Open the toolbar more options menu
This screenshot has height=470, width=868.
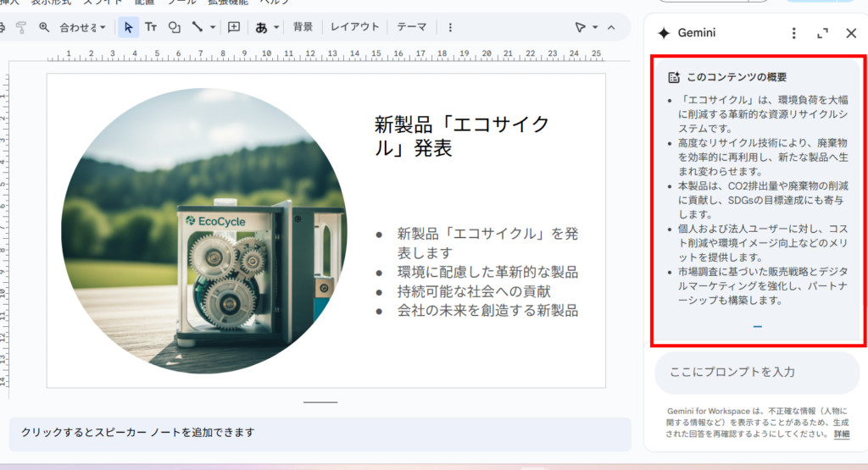450,27
